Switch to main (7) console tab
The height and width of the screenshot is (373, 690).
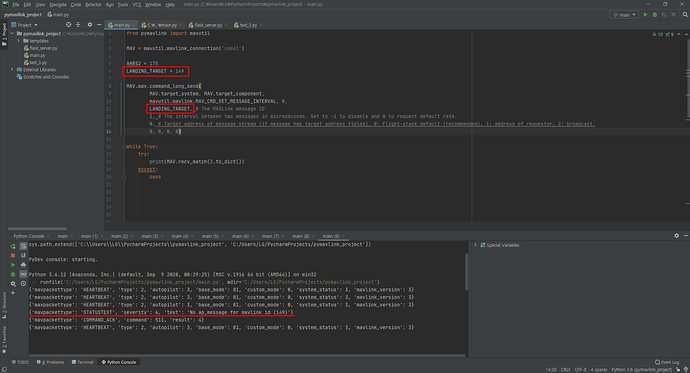pyautogui.click(x=271, y=236)
